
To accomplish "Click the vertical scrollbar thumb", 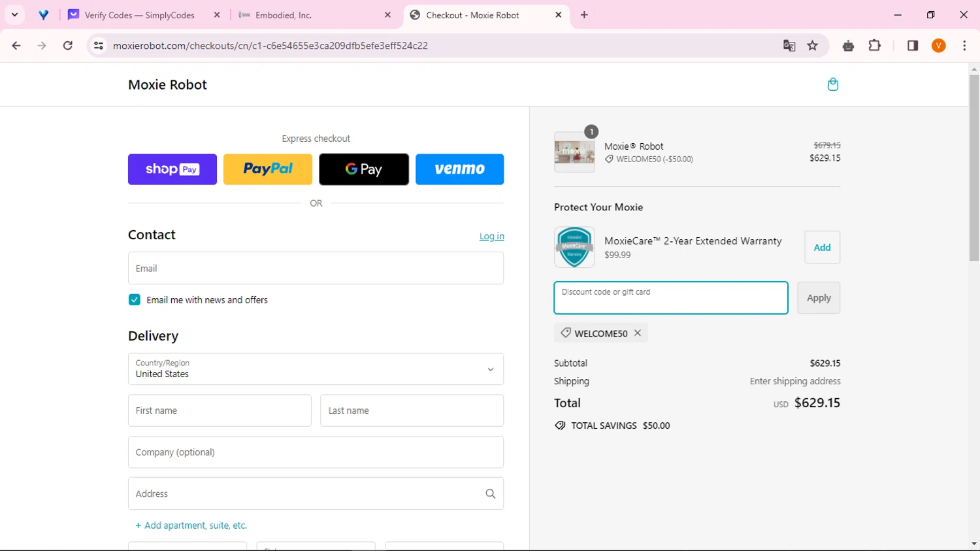I will (x=974, y=168).
